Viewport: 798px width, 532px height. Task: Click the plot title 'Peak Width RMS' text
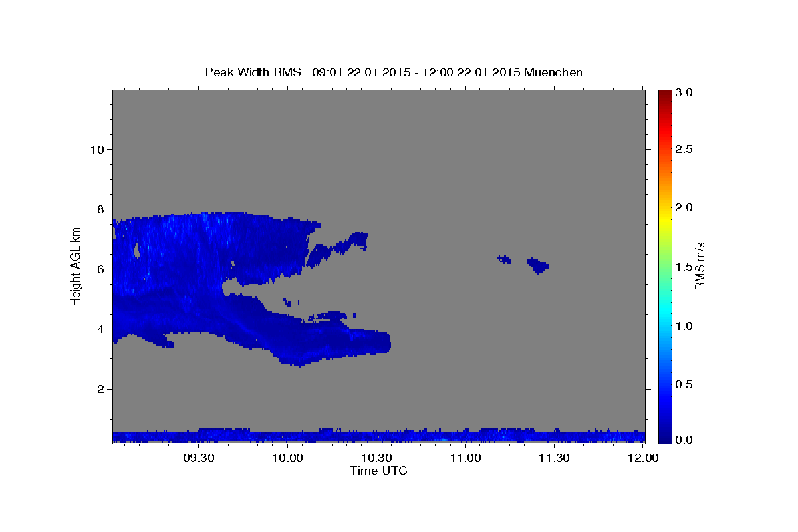pos(253,72)
